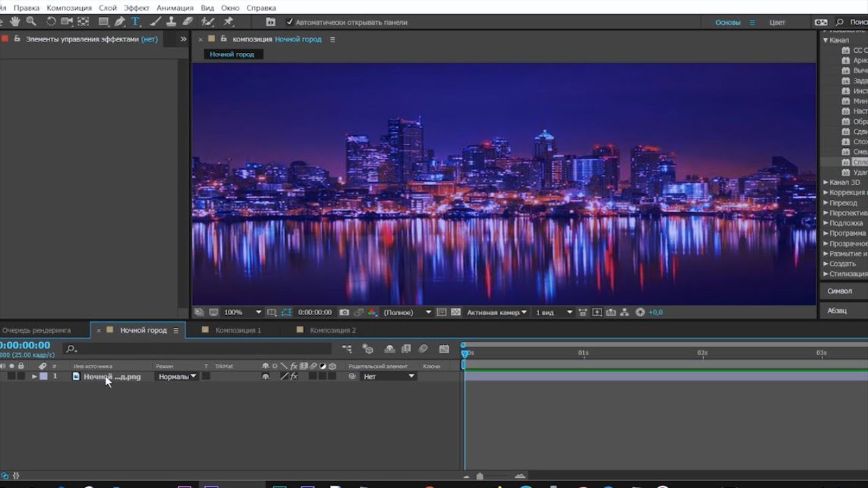Open the 100% magnification dropdown

click(242, 312)
